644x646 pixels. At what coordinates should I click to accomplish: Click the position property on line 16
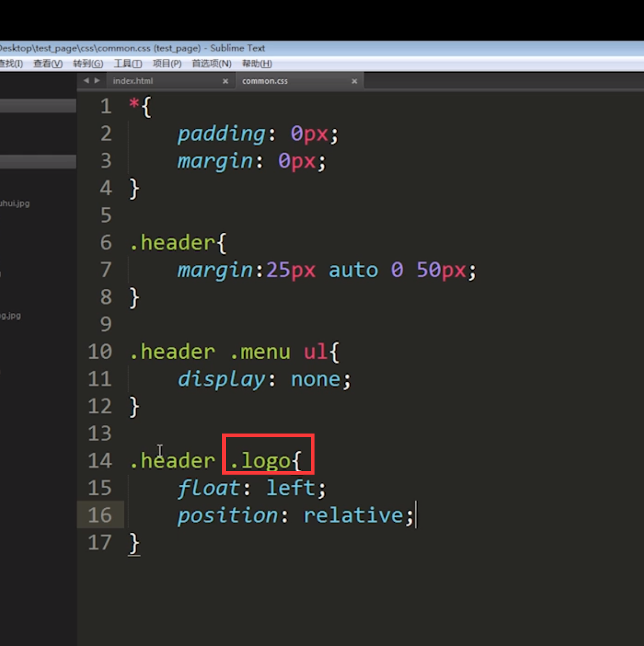pos(227,516)
